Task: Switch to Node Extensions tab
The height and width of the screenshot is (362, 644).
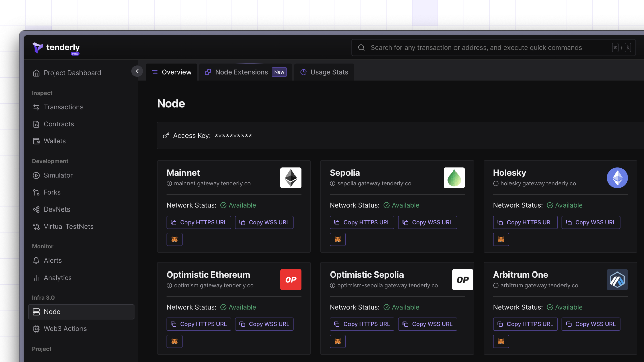Action: (246, 72)
